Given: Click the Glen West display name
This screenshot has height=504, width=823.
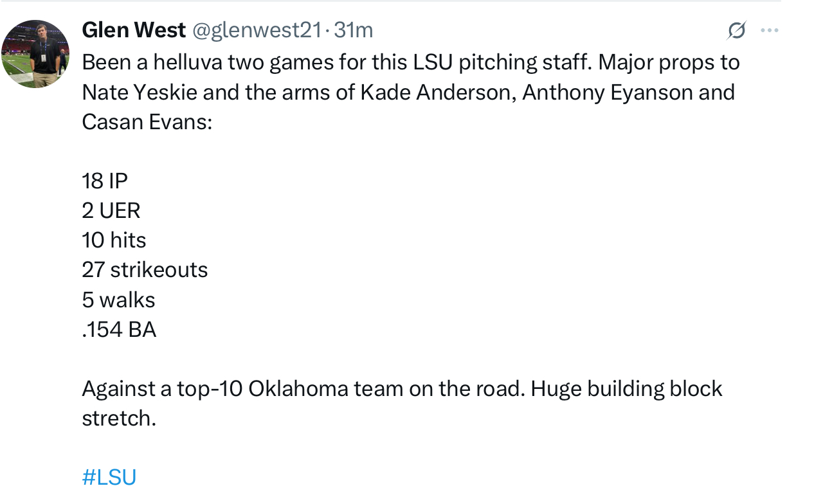Looking at the screenshot, I should (x=134, y=30).
